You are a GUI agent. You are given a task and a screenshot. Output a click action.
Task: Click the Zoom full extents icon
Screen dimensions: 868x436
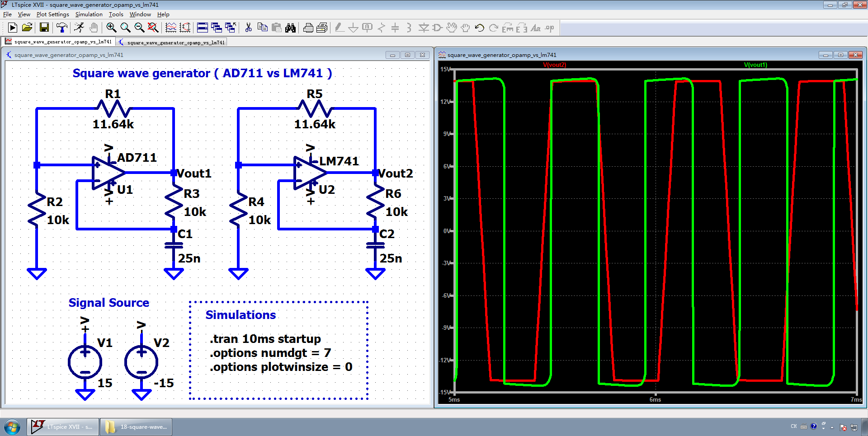[x=153, y=28]
